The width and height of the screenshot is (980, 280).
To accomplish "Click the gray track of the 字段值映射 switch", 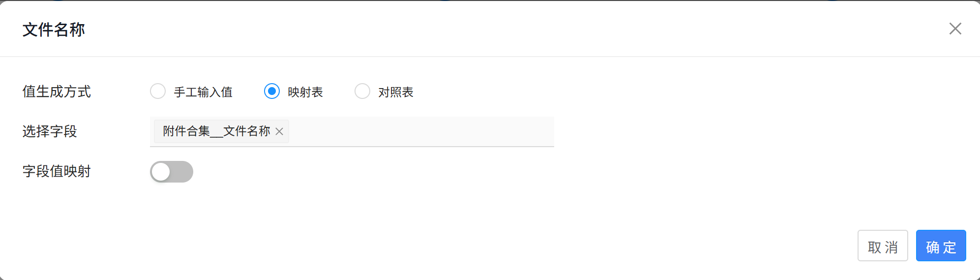I will [x=182, y=172].
